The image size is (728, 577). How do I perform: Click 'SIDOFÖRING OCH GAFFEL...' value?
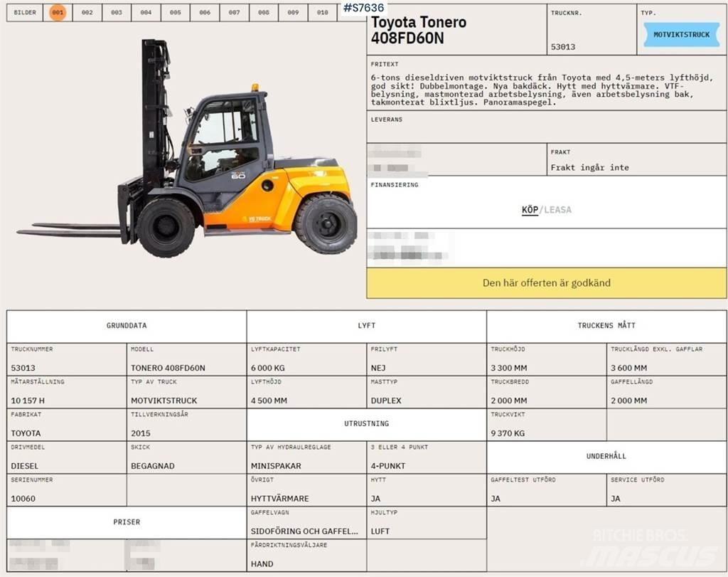click(304, 531)
